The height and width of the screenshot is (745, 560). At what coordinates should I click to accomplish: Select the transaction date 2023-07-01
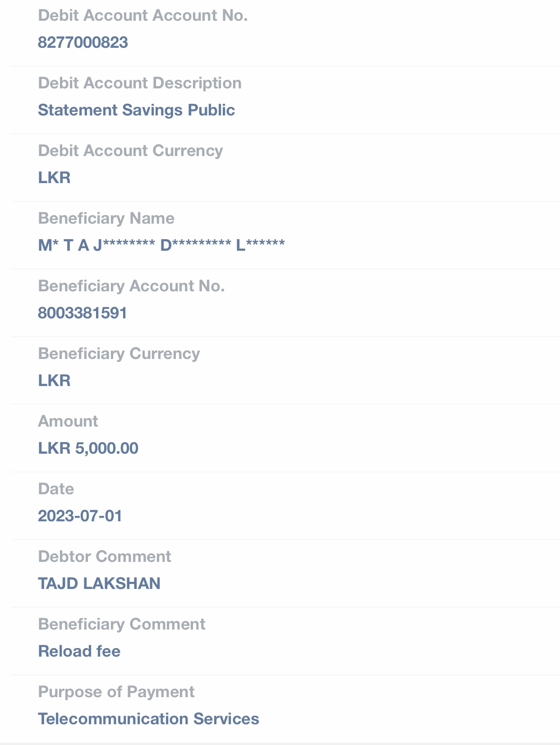[80, 516]
